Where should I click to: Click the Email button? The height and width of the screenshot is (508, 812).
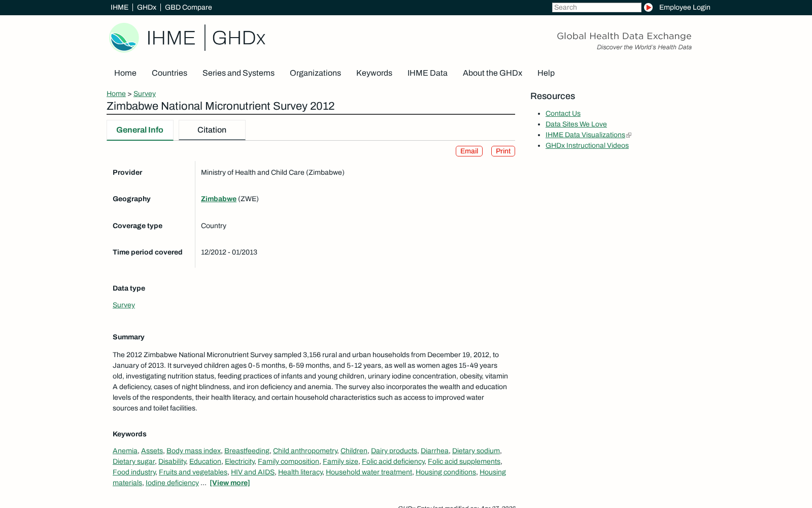[469, 151]
